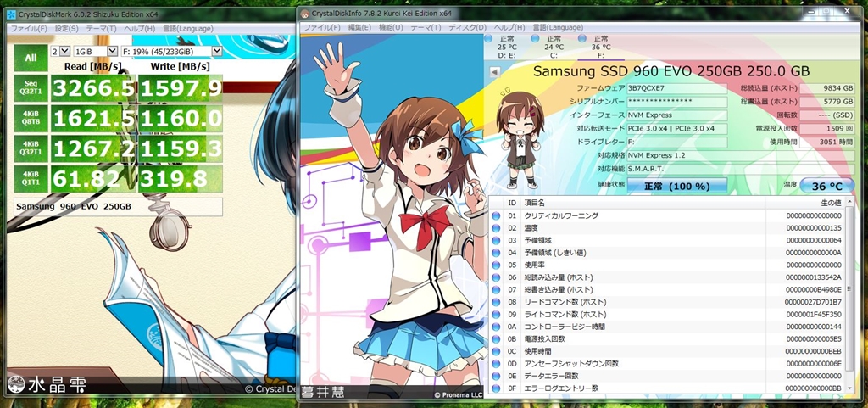
Task: Start the Seq Q32T1 test
Action: [x=31, y=88]
